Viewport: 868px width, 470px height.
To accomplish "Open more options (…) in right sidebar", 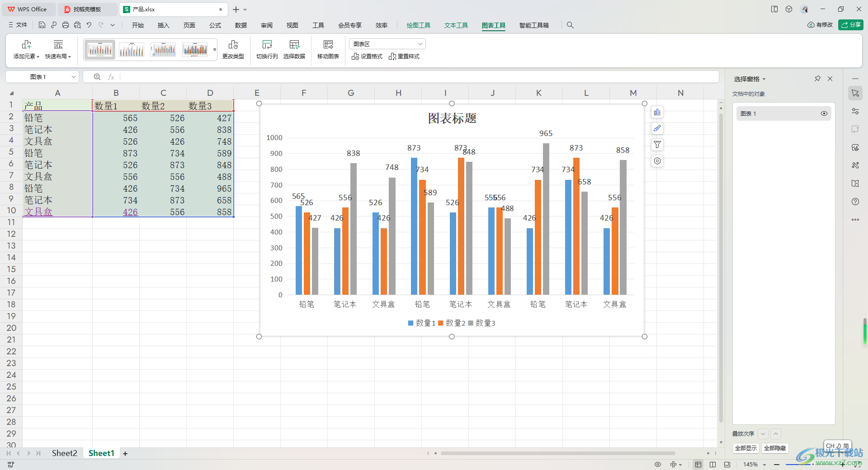I will 855,220.
